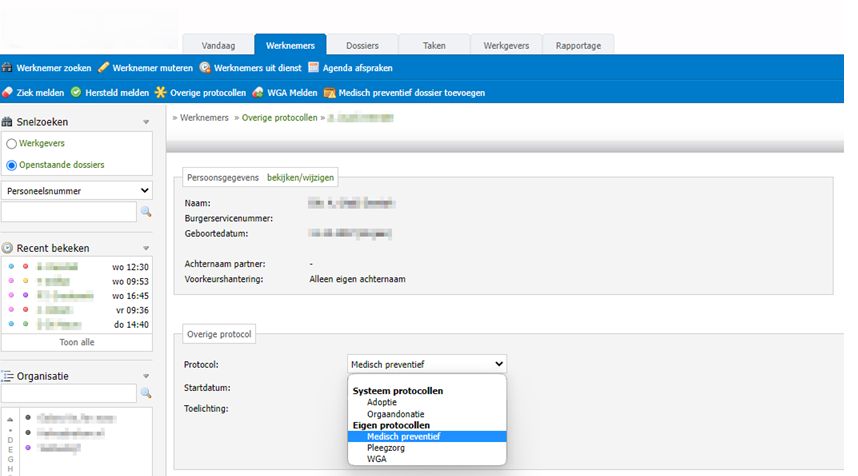The height and width of the screenshot is (476, 858).
Task: Open Agenda afspraken calendar icon
Action: (313, 68)
